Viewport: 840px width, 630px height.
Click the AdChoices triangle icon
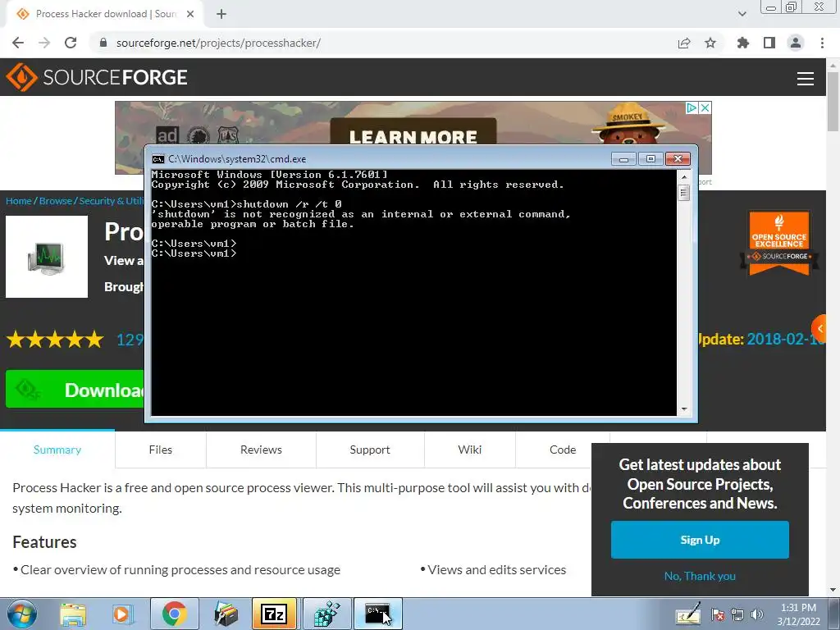[x=692, y=107]
